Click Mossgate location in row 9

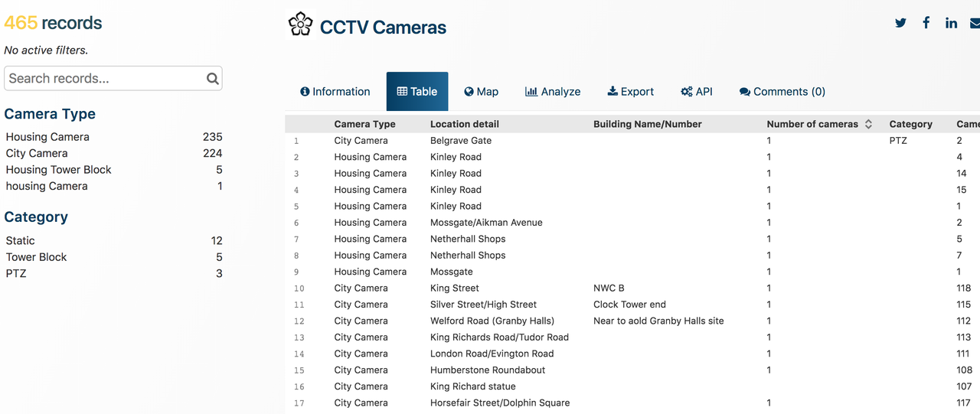[452, 272]
